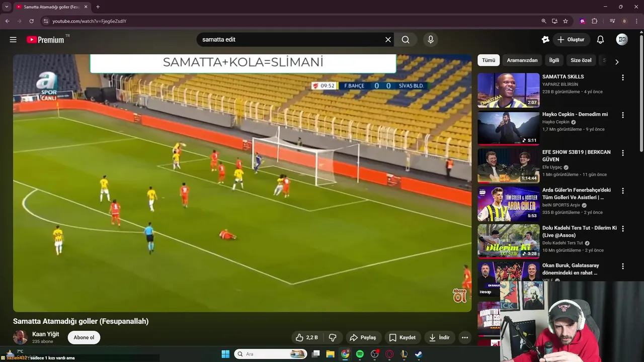Open a new browser tab
The image size is (644, 362).
pos(98,7)
